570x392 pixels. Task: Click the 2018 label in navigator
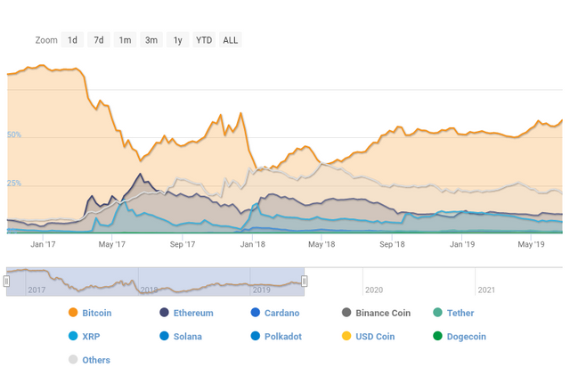coord(149,290)
